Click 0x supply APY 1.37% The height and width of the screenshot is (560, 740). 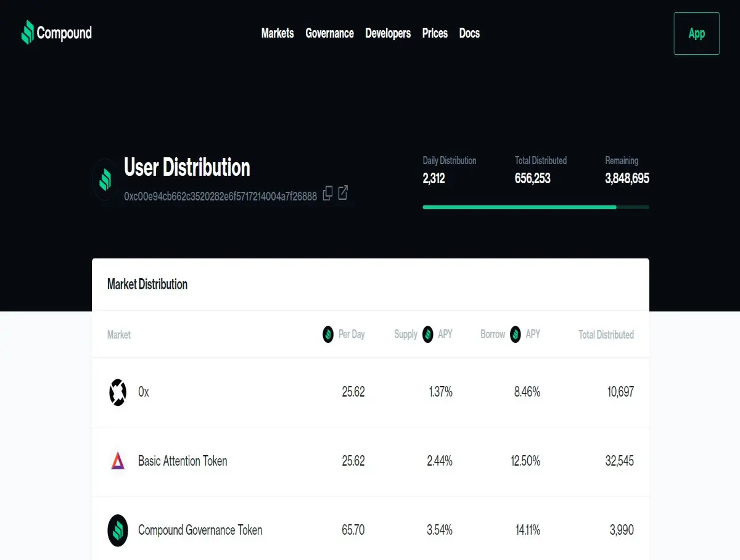[440, 392]
